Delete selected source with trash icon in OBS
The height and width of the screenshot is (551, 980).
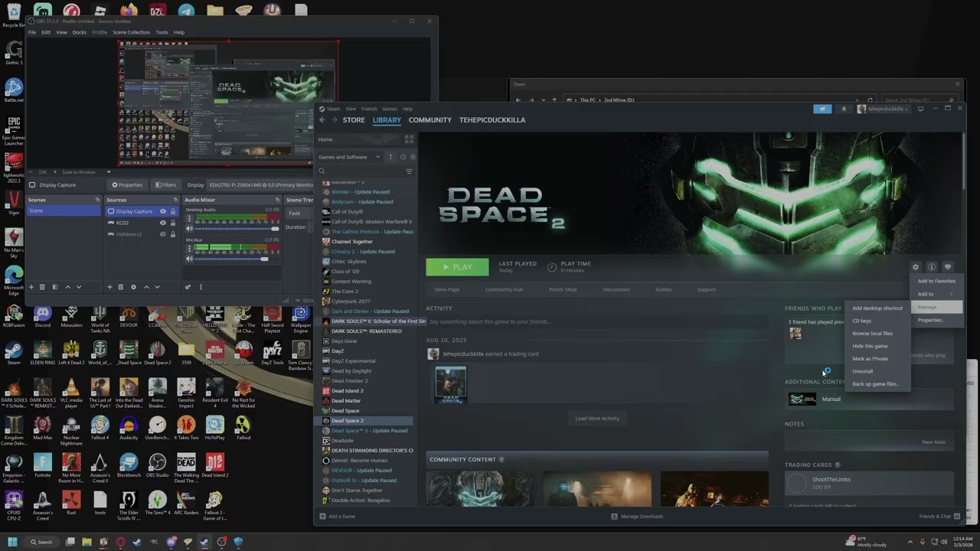click(120, 287)
